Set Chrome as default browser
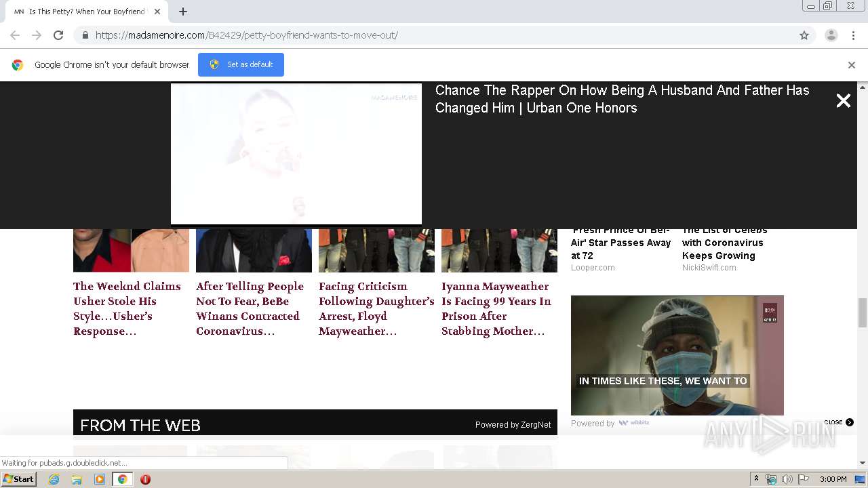 (241, 64)
